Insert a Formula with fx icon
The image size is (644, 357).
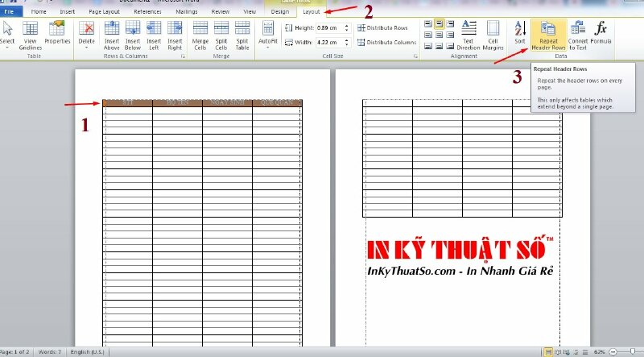601,33
